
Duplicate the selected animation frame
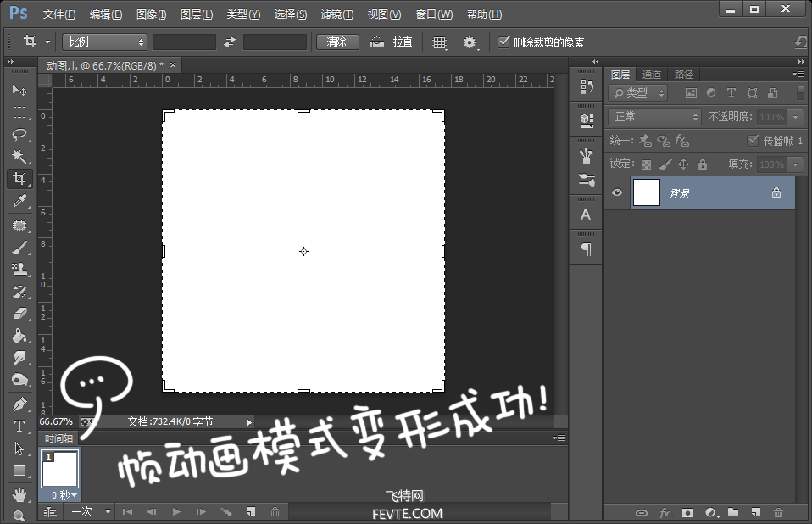251,511
